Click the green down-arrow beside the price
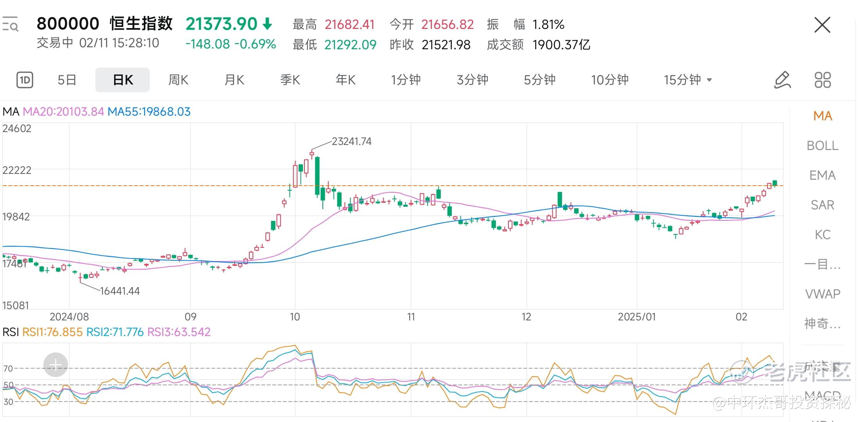This screenshot has height=422, width=868. click(x=267, y=24)
